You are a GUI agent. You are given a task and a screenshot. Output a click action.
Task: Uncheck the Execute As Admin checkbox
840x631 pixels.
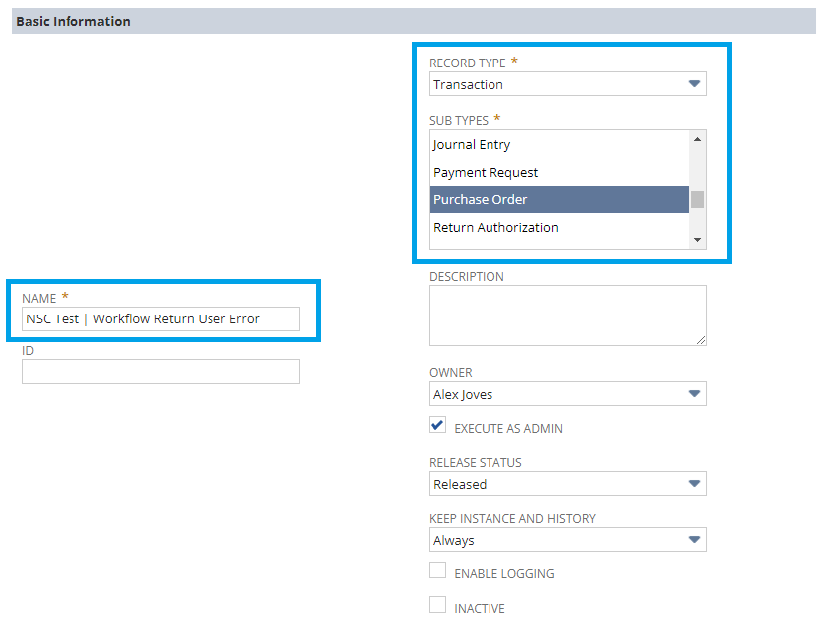click(x=437, y=424)
